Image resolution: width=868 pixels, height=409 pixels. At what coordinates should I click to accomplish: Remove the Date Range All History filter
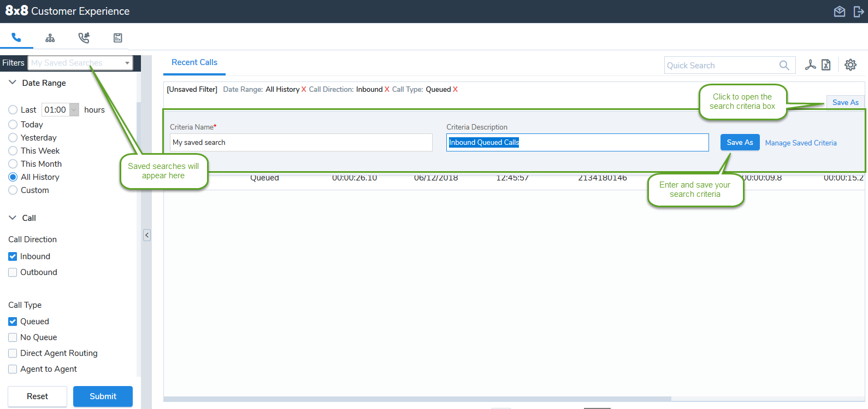tap(304, 90)
